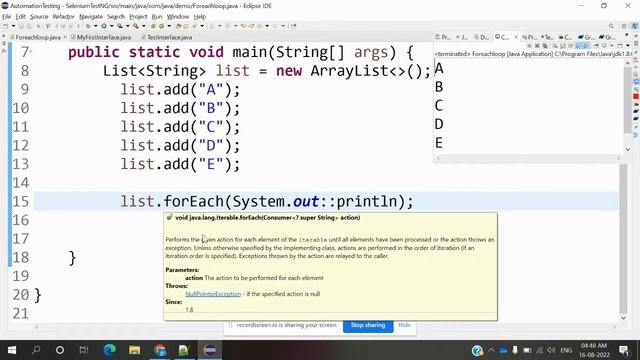
Task: Toggle show console when standard error changes
Action: [586, 45]
